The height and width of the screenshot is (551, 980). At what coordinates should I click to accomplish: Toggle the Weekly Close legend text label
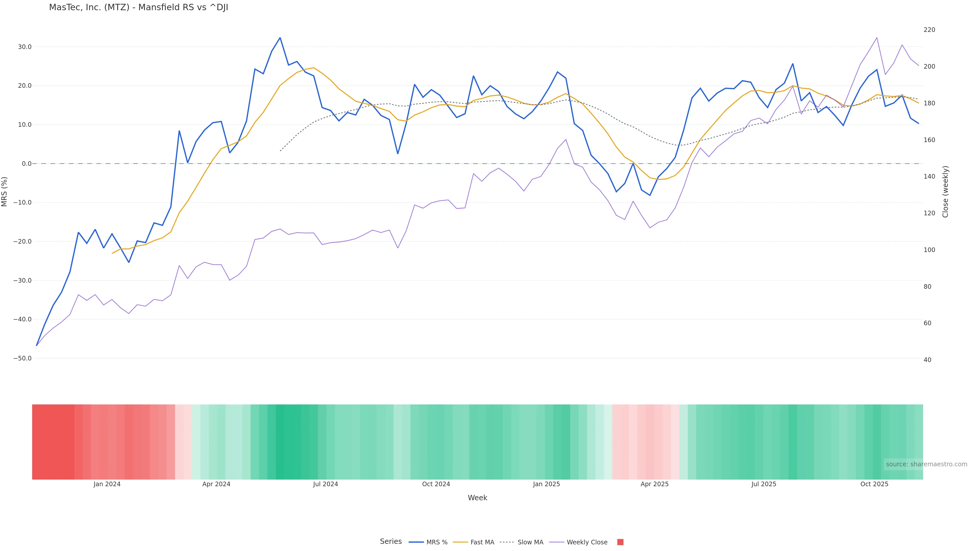pos(587,542)
